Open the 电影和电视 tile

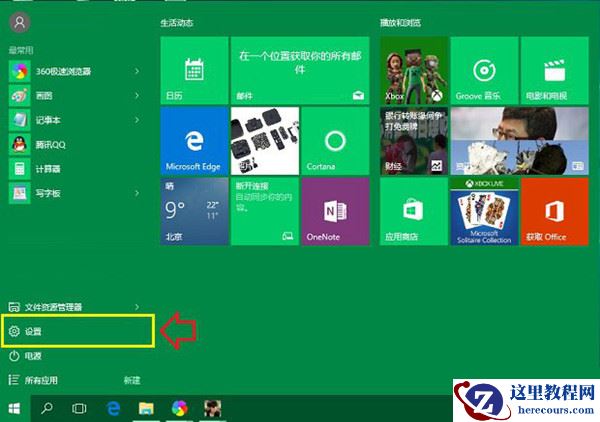point(555,70)
